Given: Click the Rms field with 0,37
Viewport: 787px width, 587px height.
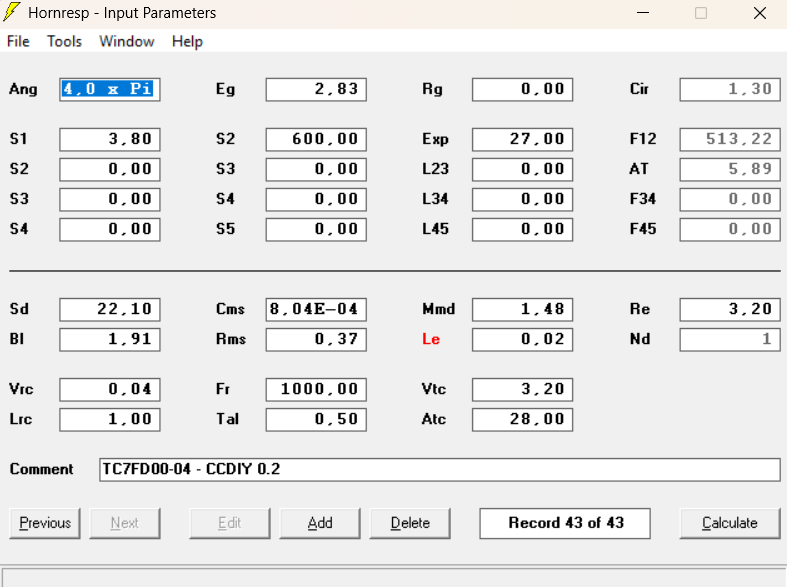Looking at the screenshot, I should click(316, 340).
